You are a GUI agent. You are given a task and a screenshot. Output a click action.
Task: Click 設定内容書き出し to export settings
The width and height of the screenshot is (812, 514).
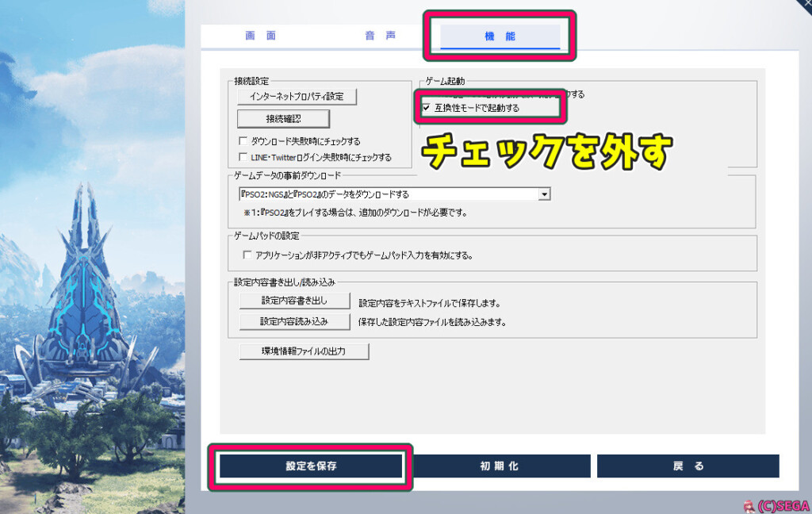coord(295,301)
